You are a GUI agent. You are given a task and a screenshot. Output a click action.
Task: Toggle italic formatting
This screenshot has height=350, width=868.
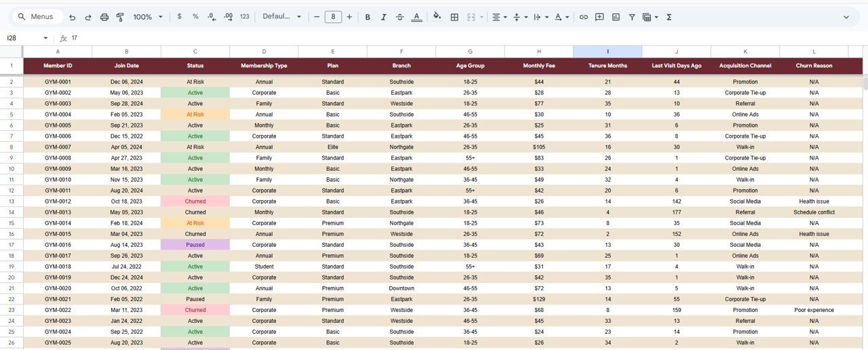click(384, 17)
